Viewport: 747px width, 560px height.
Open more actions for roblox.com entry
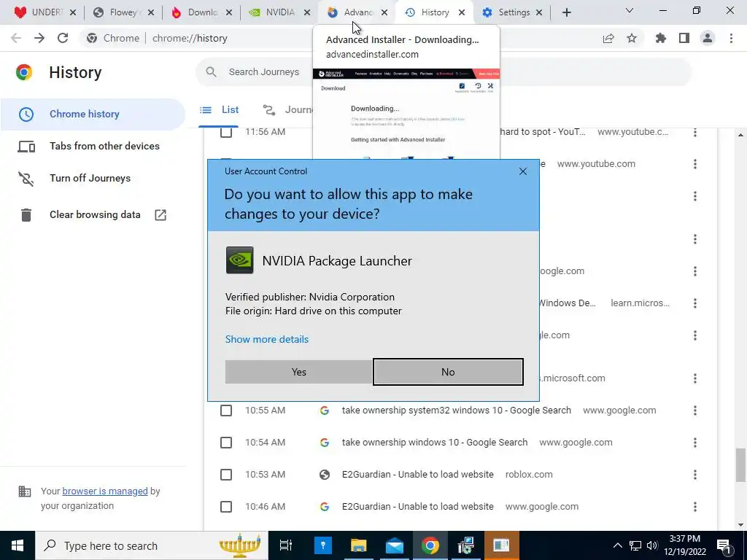click(x=695, y=475)
